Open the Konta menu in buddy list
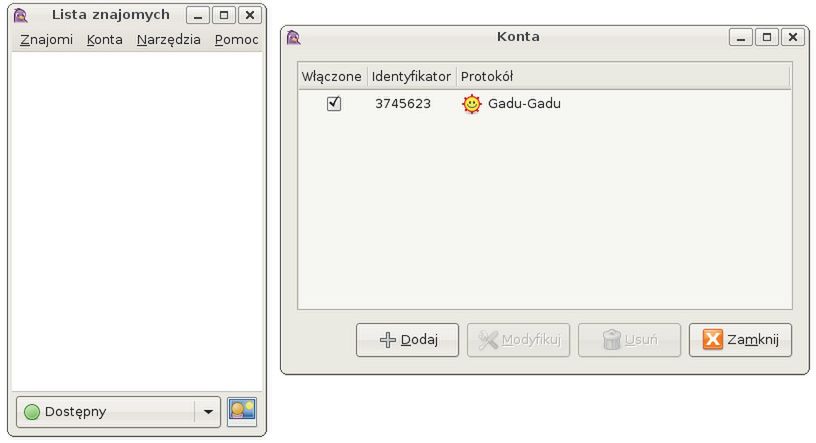This screenshot has width=816, height=443. [x=105, y=40]
